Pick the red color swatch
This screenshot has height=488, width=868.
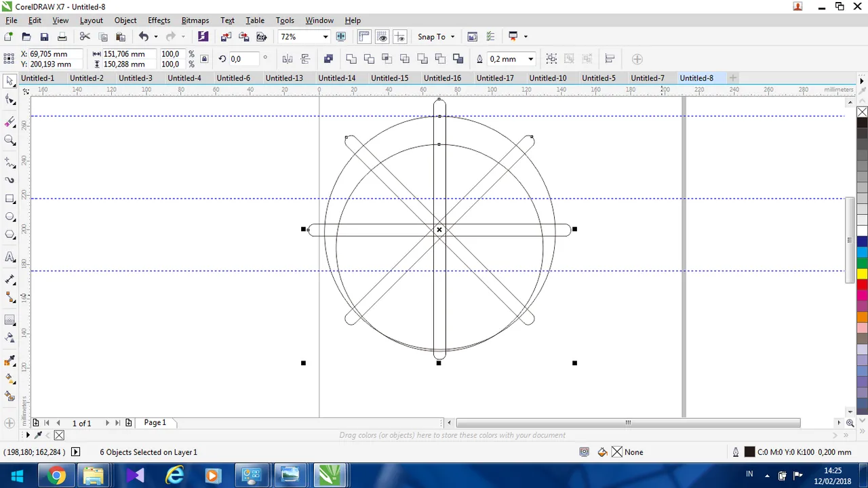(x=862, y=285)
